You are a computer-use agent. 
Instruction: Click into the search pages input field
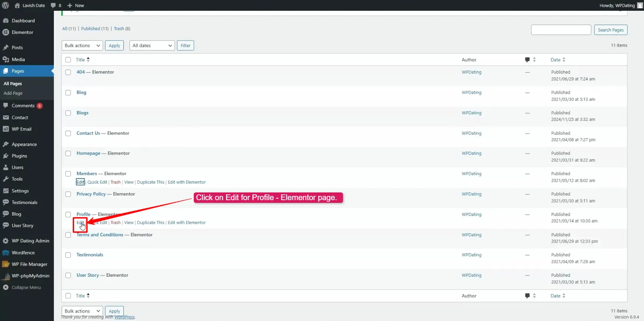click(561, 30)
